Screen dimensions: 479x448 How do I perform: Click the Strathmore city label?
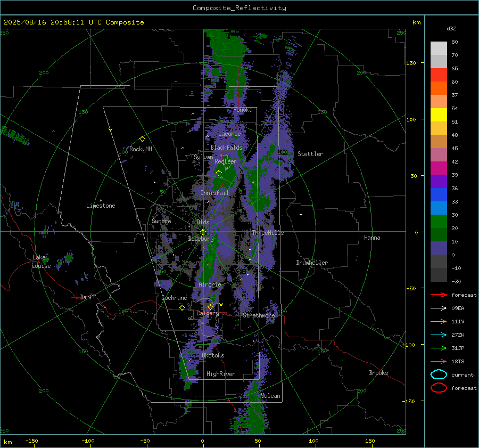point(259,315)
